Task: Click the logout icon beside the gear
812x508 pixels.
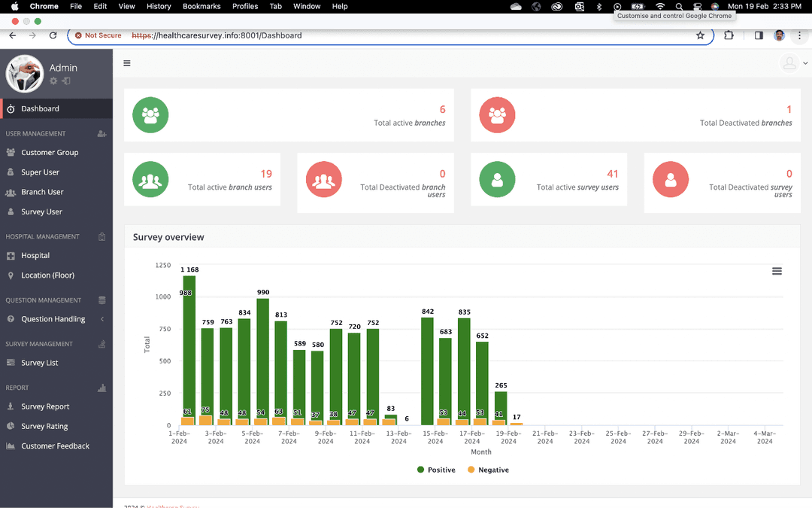Action: (66, 81)
